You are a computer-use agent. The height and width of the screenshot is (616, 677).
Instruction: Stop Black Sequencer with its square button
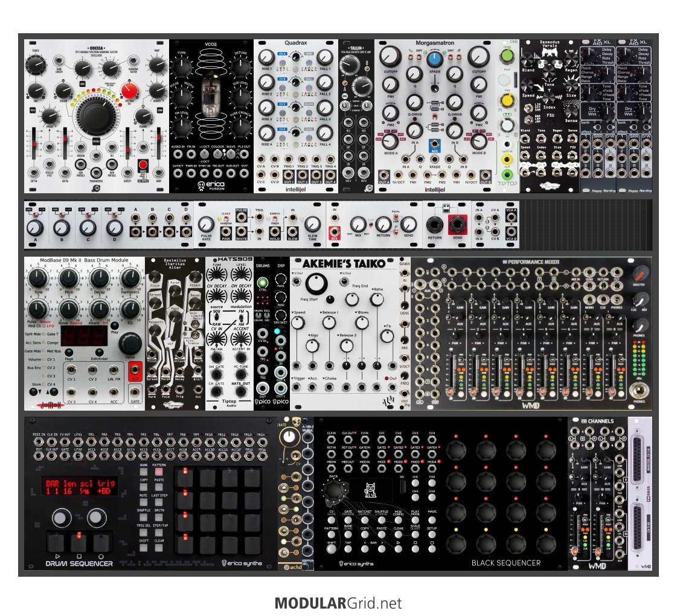click(x=415, y=548)
